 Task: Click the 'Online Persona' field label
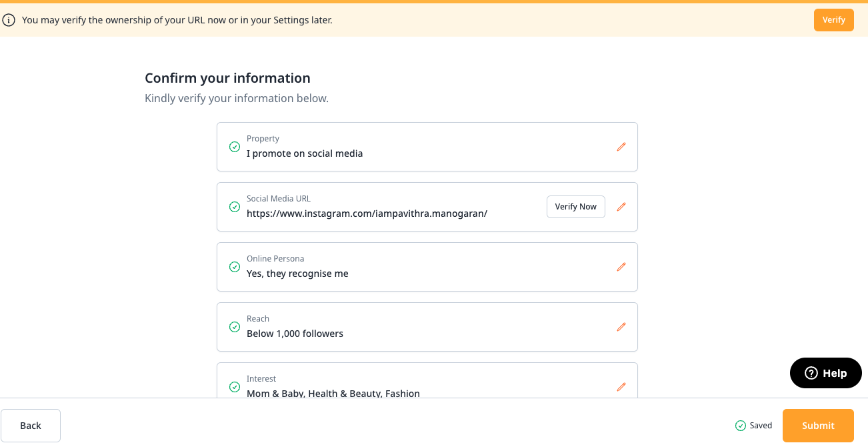[x=275, y=259]
